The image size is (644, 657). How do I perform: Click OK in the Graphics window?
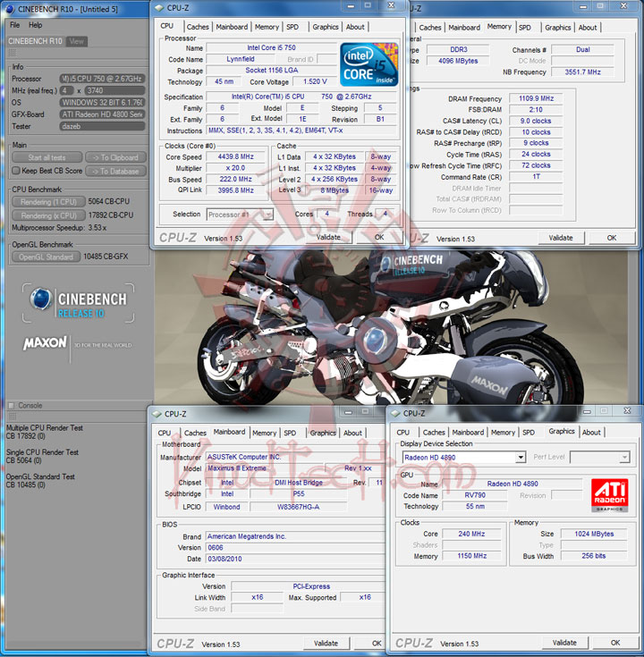coord(615,643)
